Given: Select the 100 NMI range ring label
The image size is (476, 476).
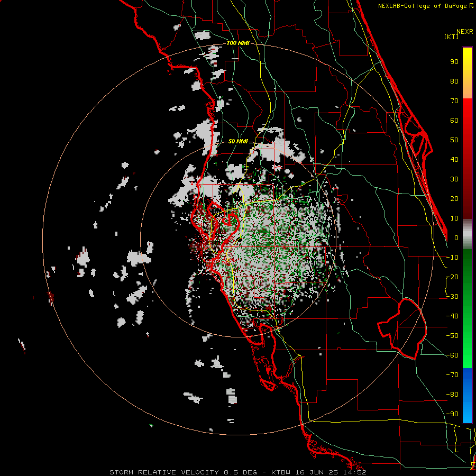Looking at the screenshot, I should point(238,43).
